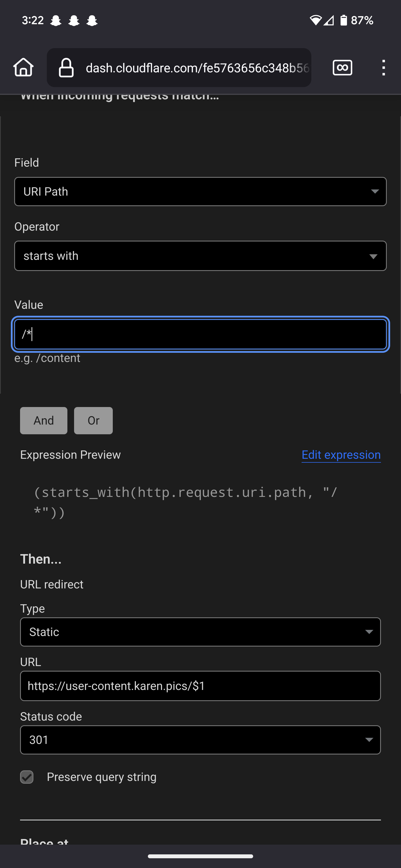Open the Status code dropdown showing 301

click(200, 740)
